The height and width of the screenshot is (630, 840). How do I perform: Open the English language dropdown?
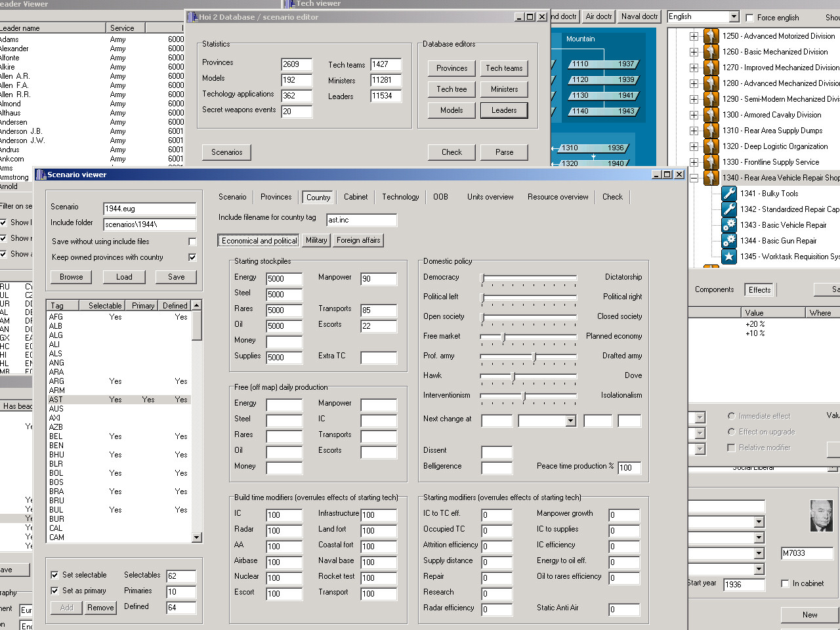tap(734, 17)
